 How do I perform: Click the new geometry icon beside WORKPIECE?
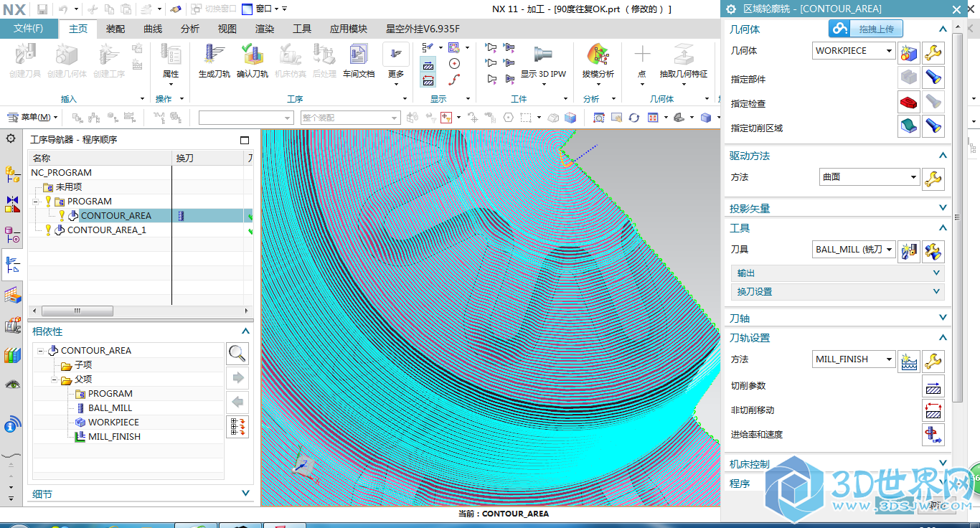(x=909, y=52)
